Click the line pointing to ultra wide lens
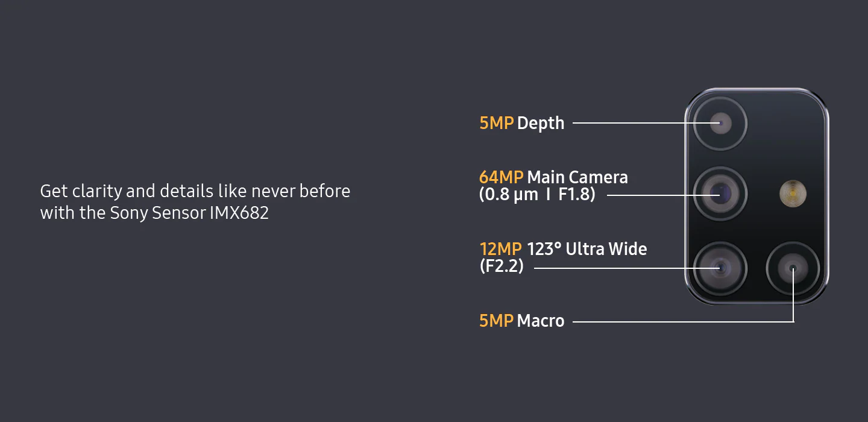The width and height of the screenshot is (868, 422). tap(627, 267)
